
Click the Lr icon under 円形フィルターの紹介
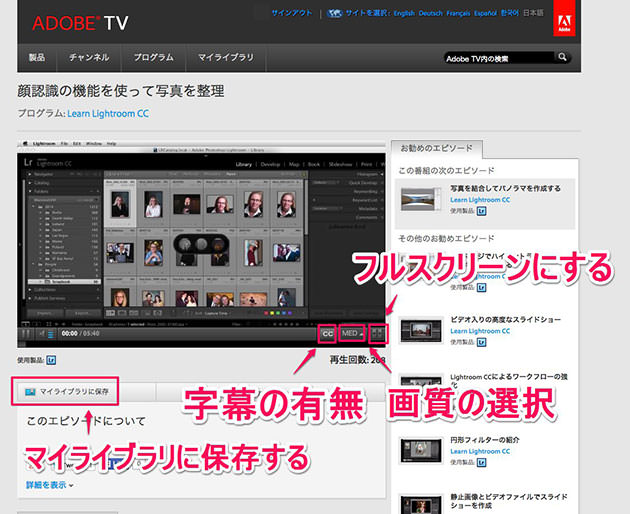(x=481, y=463)
